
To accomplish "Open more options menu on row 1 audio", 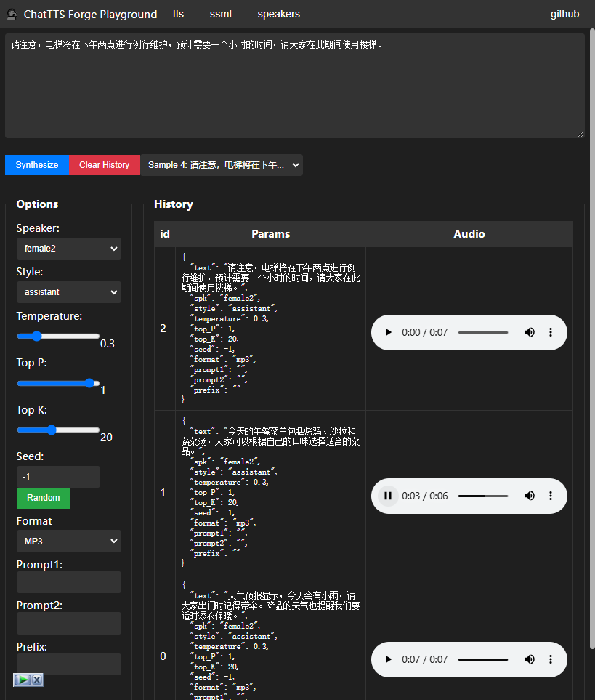I will [551, 496].
